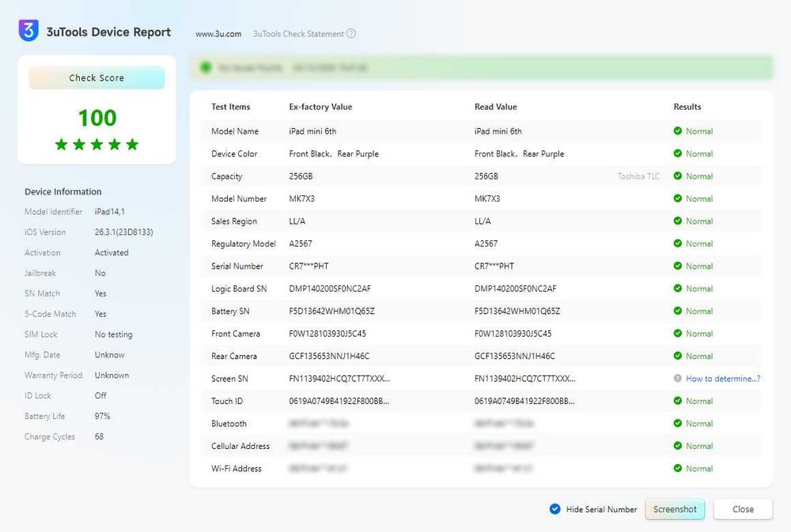This screenshot has width=791, height=532.
Task: Click the Charge Cycles value 68
Action: click(99, 436)
